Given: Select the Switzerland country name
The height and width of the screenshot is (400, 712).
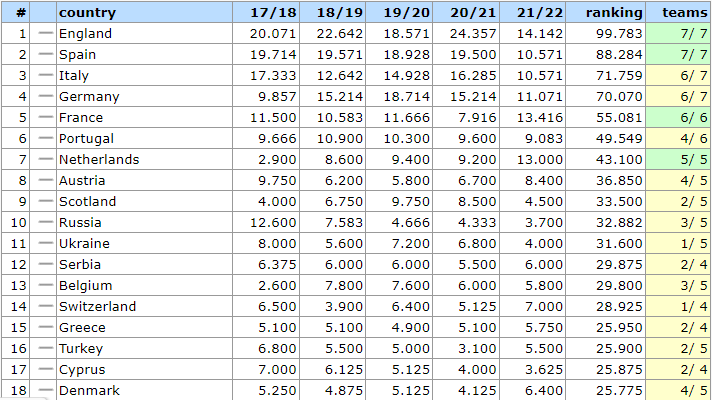Looking at the screenshot, I should [97, 306].
